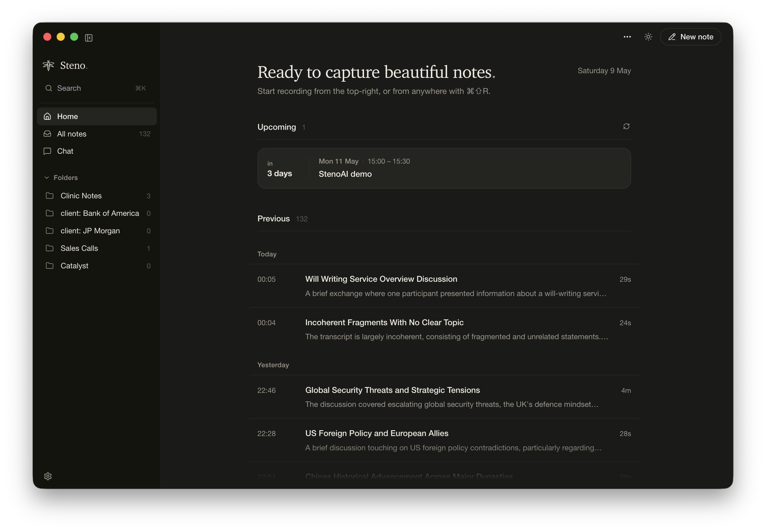Click the Catalyst folder icon

[x=50, y=266]
